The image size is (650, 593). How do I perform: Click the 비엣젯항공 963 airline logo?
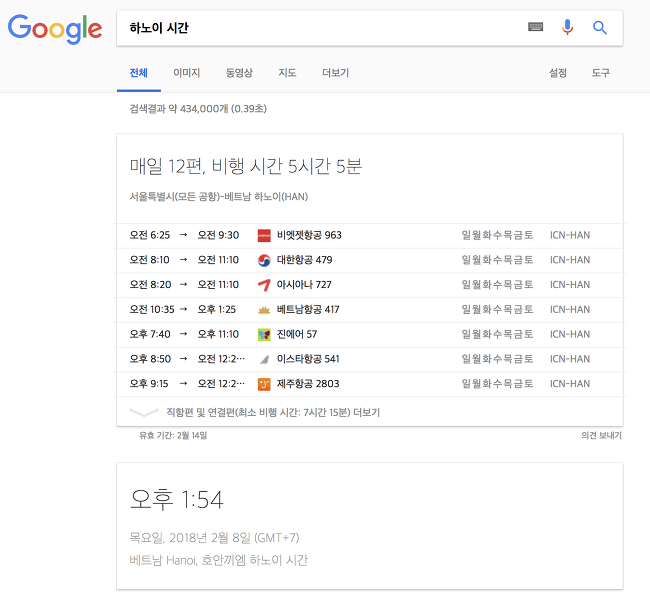(x=264, y=235)
